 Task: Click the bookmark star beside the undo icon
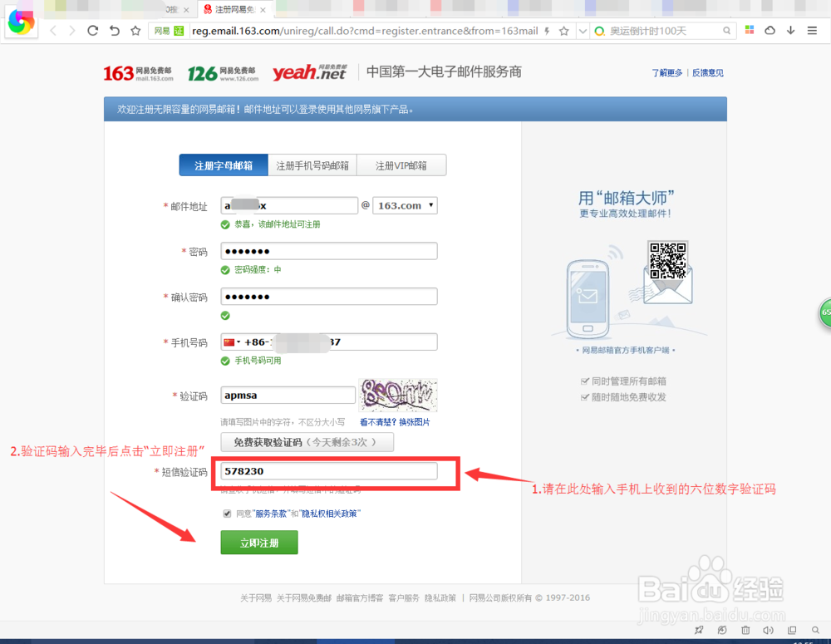pos(135,31)
